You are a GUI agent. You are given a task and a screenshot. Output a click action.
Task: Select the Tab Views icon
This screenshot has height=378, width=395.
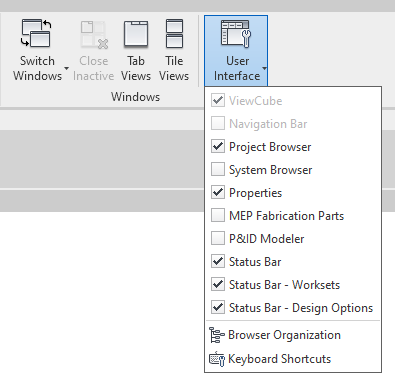[136, 34]
